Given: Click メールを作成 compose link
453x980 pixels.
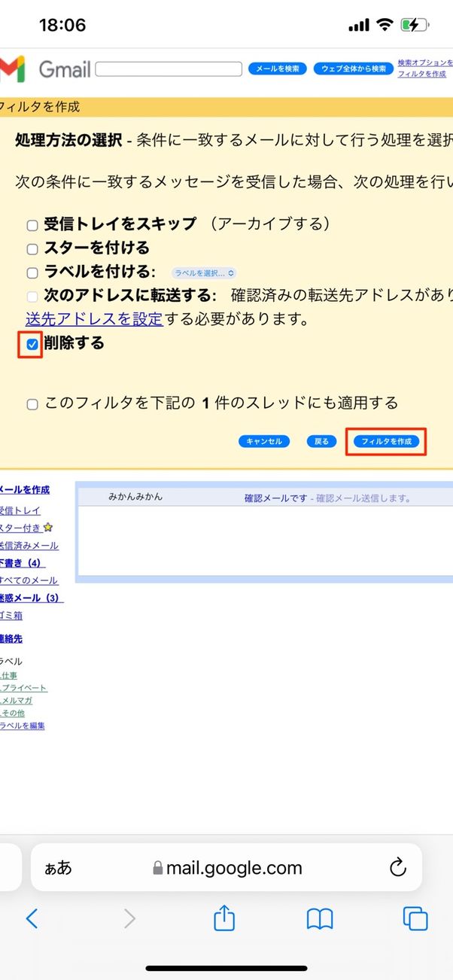Looking at the screenshot, I should pos(25,489).
